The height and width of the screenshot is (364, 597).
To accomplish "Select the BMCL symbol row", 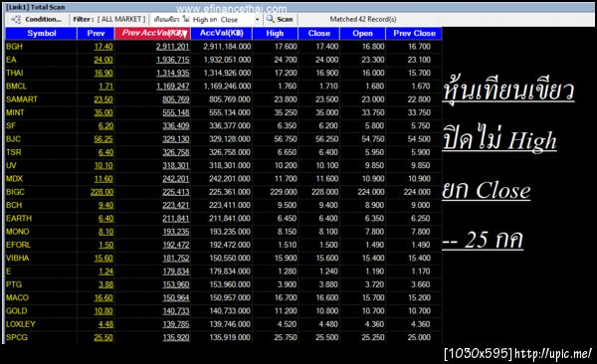I will pos(224,87).
